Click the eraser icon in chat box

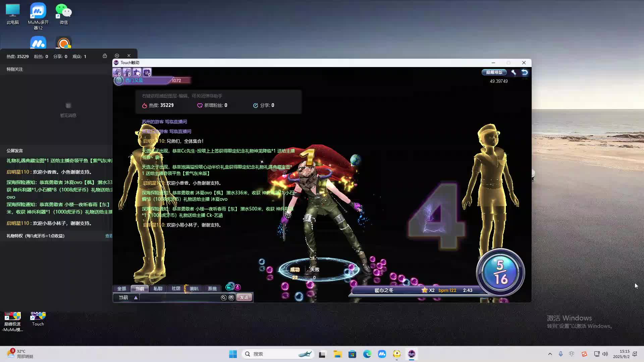tap(224, 298)
